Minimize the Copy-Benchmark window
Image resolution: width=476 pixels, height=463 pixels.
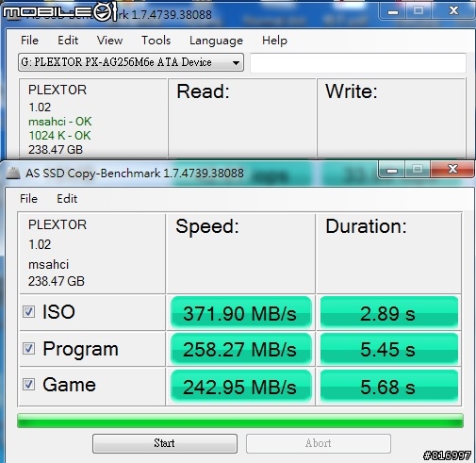(392, 170)
